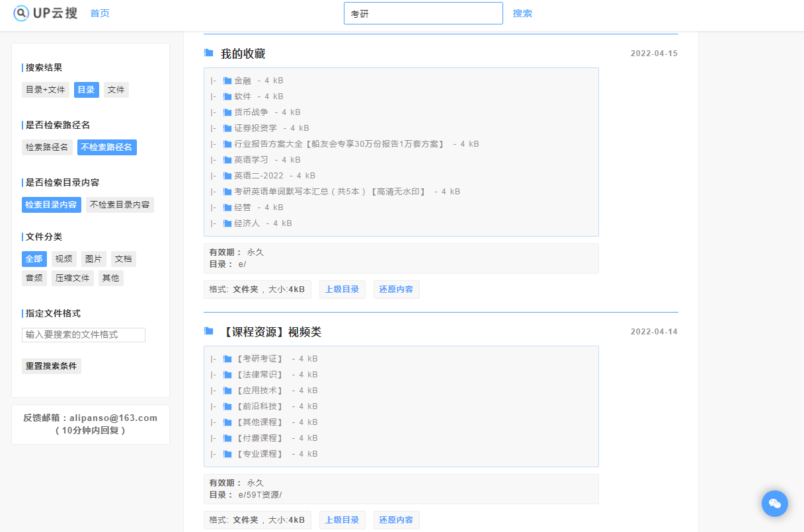This screenshot has width=804, height=532.
Task: Click 上级目录 under 我的收藏 result
Action: click(342, 289)
